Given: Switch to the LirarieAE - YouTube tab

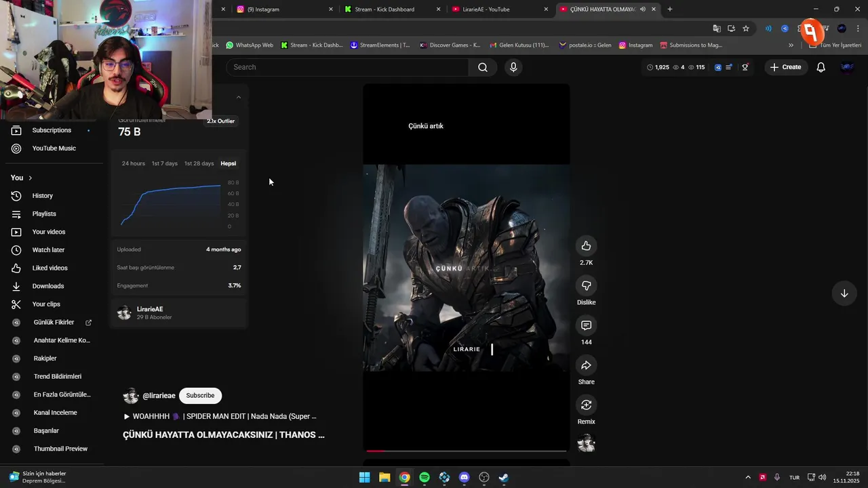Looking at the screenshot, I should coord(500,9).
